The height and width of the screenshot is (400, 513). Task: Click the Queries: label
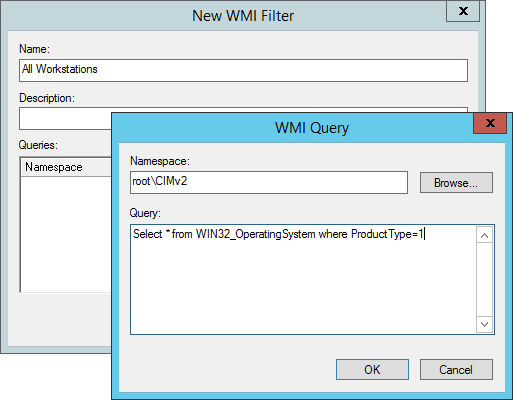click(x=38, y=145)
